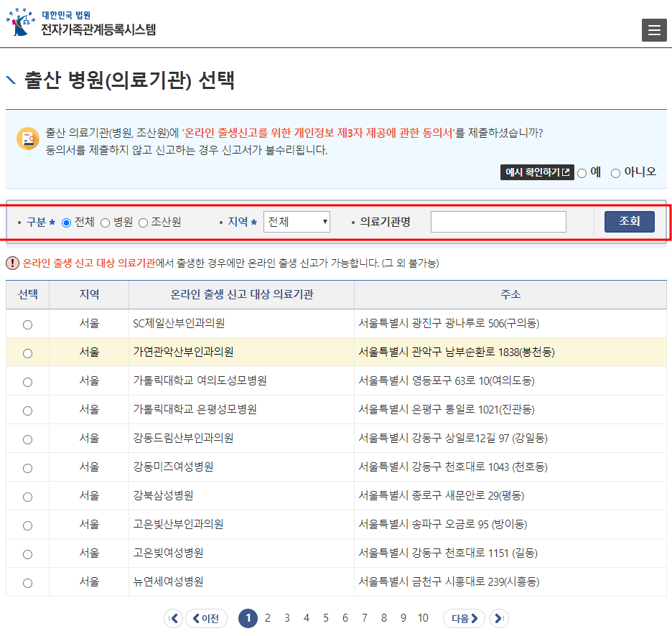This screenshot has width=672, height=636.
Task: Click the red exclamation warning icon
Action: tap(12, 263)
